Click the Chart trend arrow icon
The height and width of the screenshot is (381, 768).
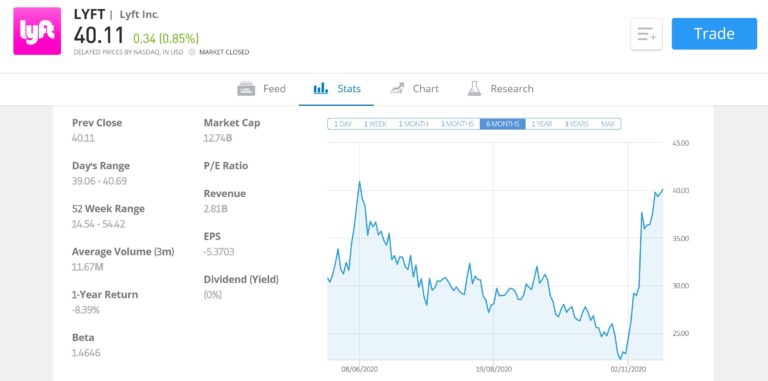(397, 89)
